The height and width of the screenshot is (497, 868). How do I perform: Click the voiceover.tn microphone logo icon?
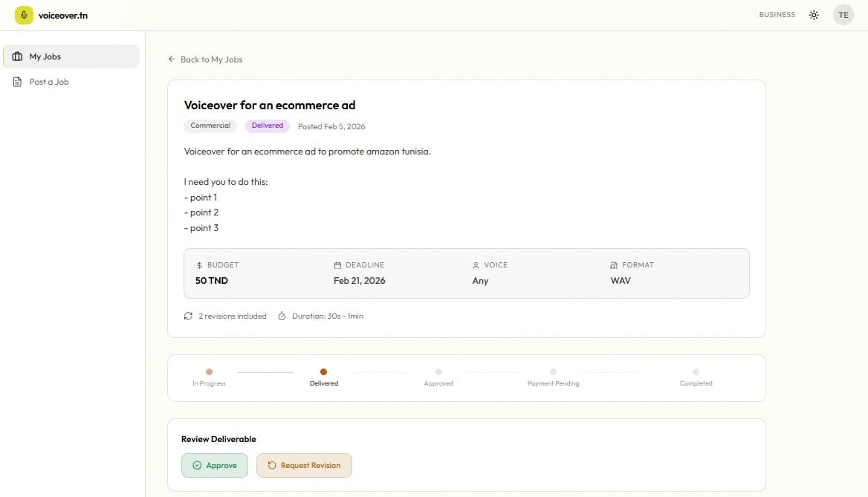coord(25,15)
